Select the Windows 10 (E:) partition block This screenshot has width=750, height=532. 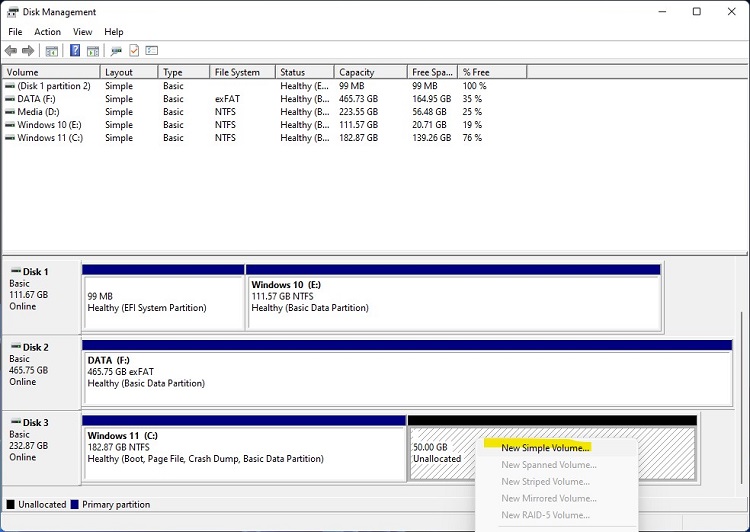pyautogui.click(x=453, y=297)
